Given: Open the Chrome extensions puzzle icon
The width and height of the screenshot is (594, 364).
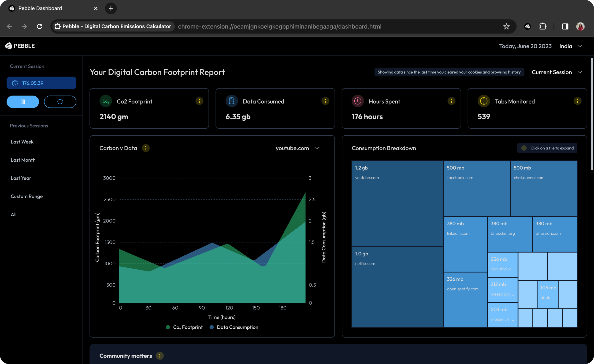Looking at the screenshot, I should pos(543,26).
